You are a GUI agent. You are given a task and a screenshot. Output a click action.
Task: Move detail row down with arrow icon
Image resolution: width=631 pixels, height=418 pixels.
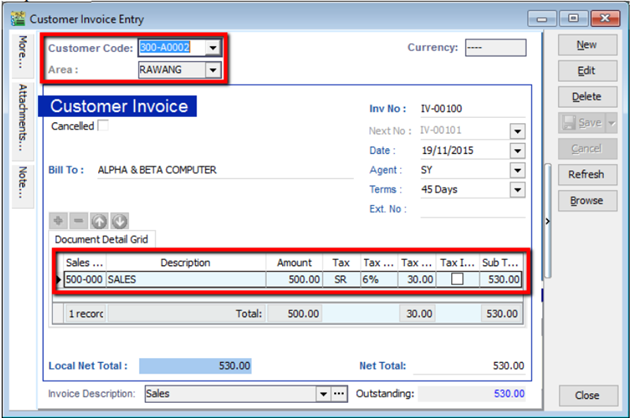pos(119,220)
